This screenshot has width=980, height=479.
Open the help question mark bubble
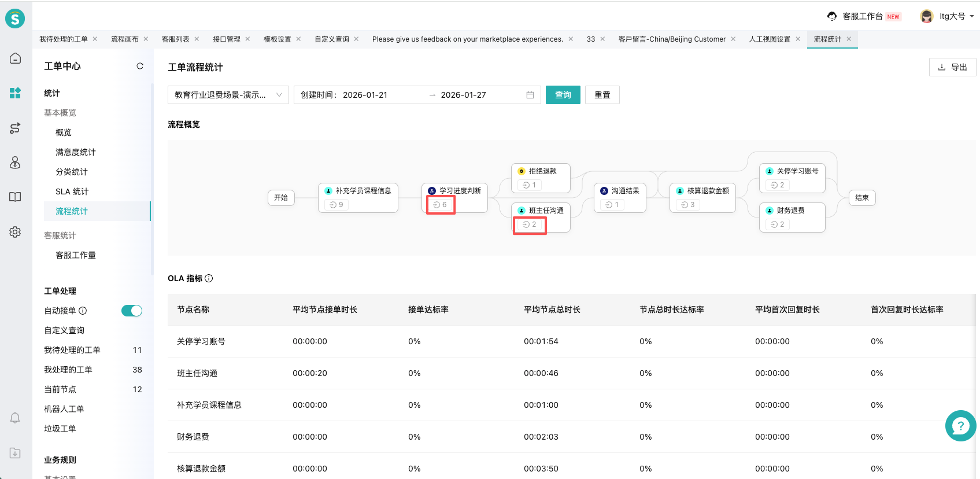[x=960, y=426]
